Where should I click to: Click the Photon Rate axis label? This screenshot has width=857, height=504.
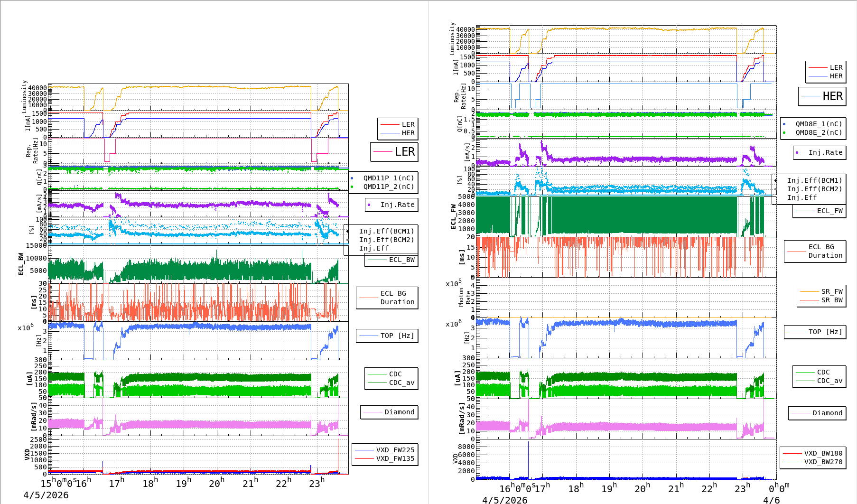point(465,297)
